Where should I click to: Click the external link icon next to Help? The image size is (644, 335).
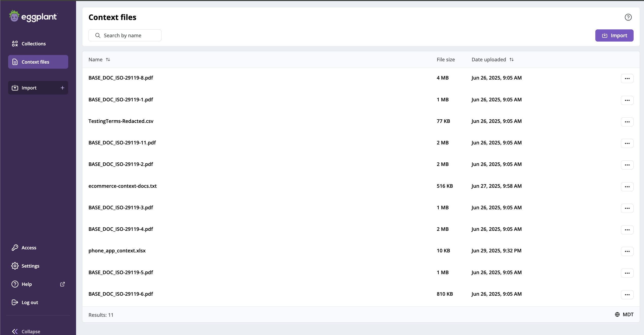click(x=62, y=284)
